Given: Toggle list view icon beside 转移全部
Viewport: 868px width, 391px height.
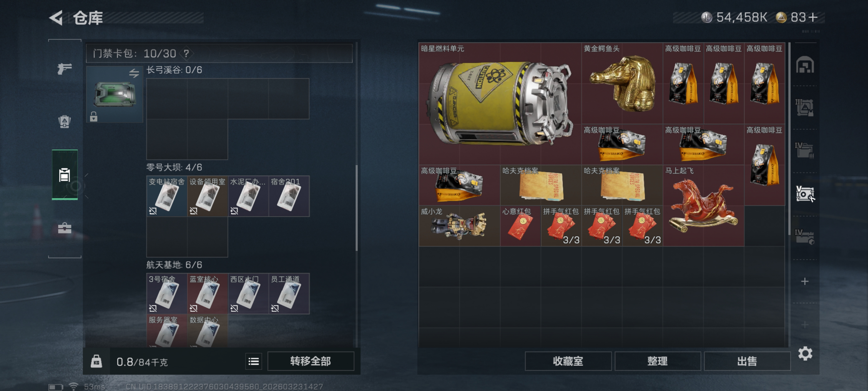Looking at the screenshot, I should point(253,362).
